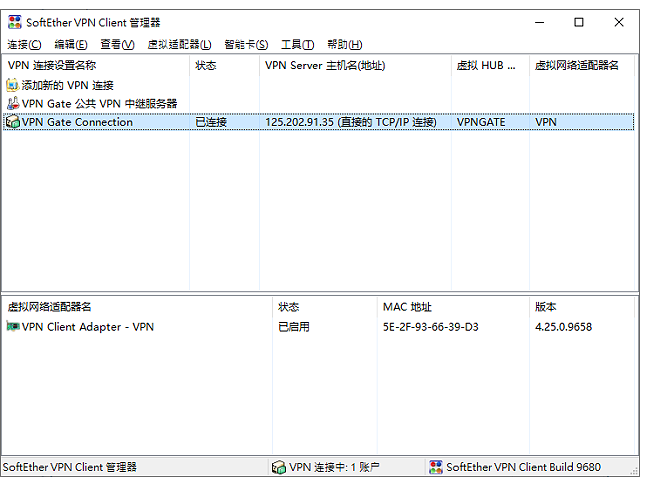
Task: Click the VPNGATE hub name cell
Action: (481, 122)
